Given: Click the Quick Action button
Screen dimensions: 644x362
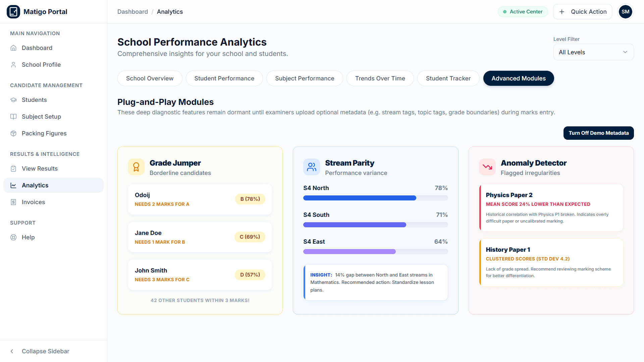Looking at the screenshot, I should pos(582,12).
